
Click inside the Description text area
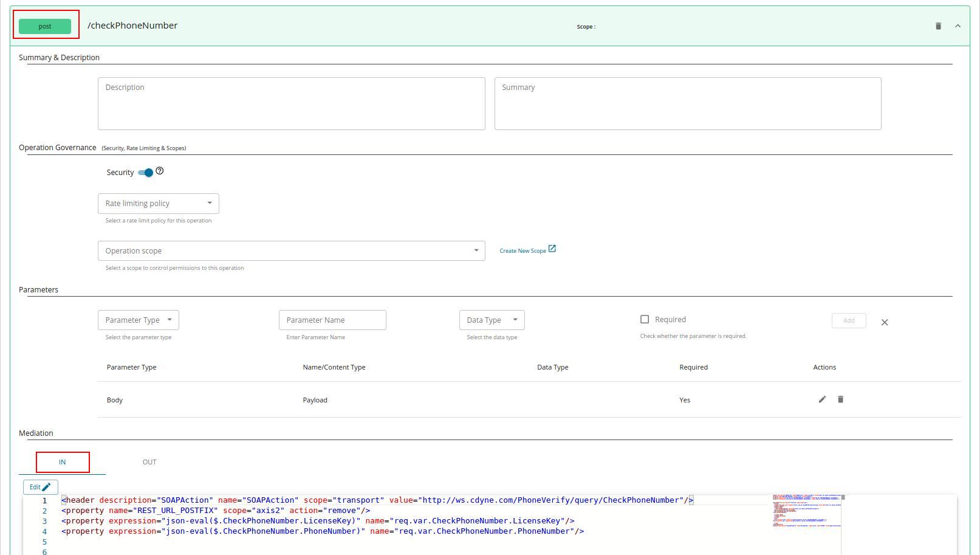(292, 103)
